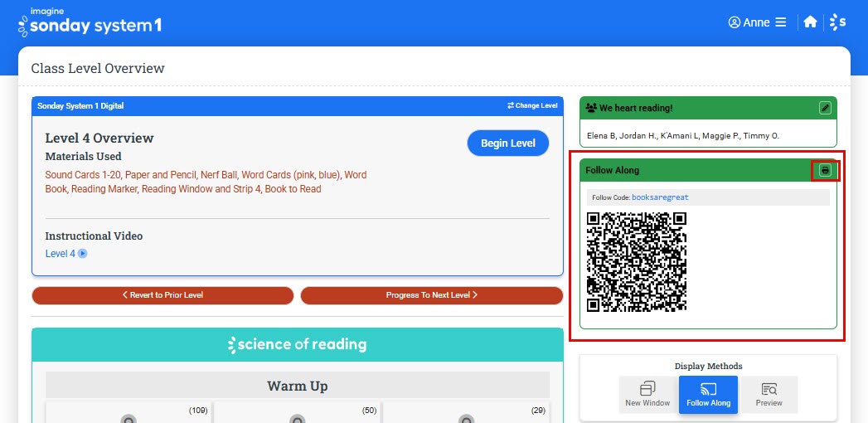Click the Follow Along QR code

click(637, 262)
